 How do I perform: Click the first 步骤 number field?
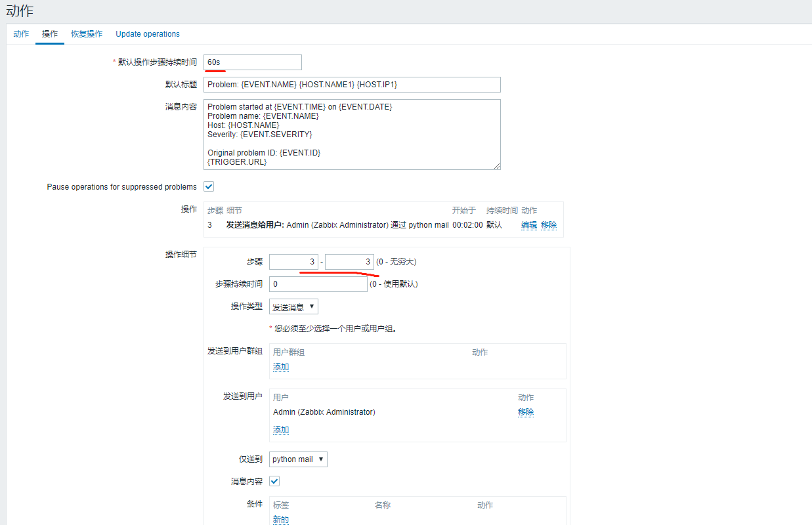point(293,261)
